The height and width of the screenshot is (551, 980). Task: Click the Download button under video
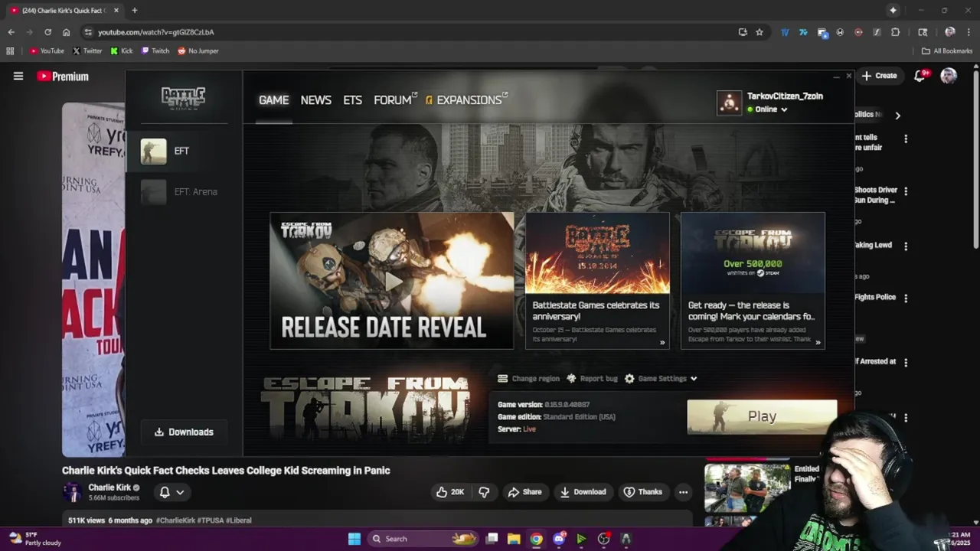[583, 492]
